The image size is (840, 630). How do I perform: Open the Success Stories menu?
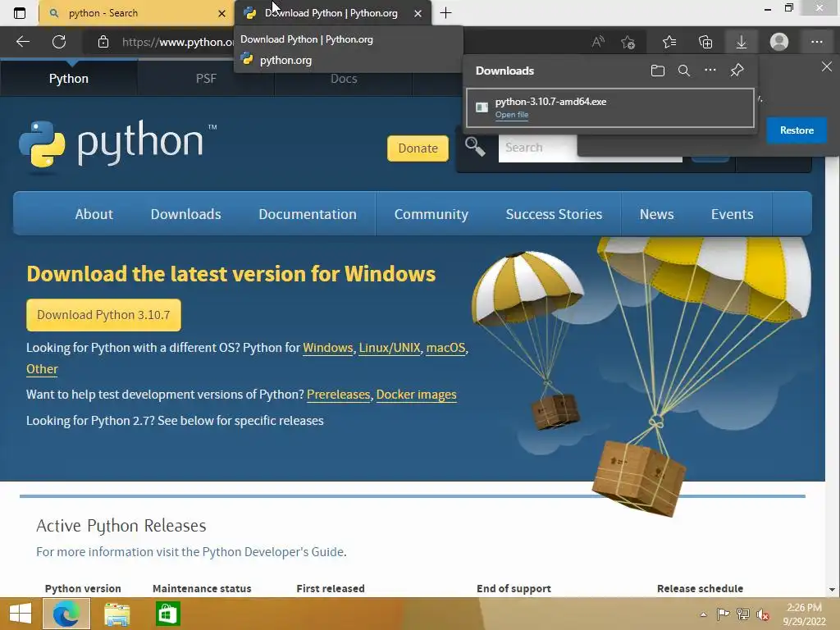click(x=554, y=214)
